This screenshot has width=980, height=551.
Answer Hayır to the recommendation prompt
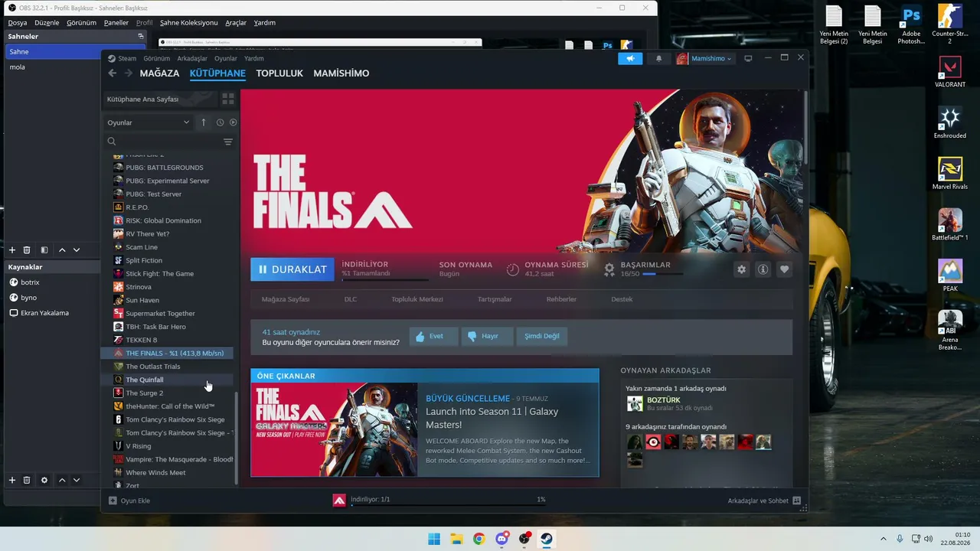point(487,336)
